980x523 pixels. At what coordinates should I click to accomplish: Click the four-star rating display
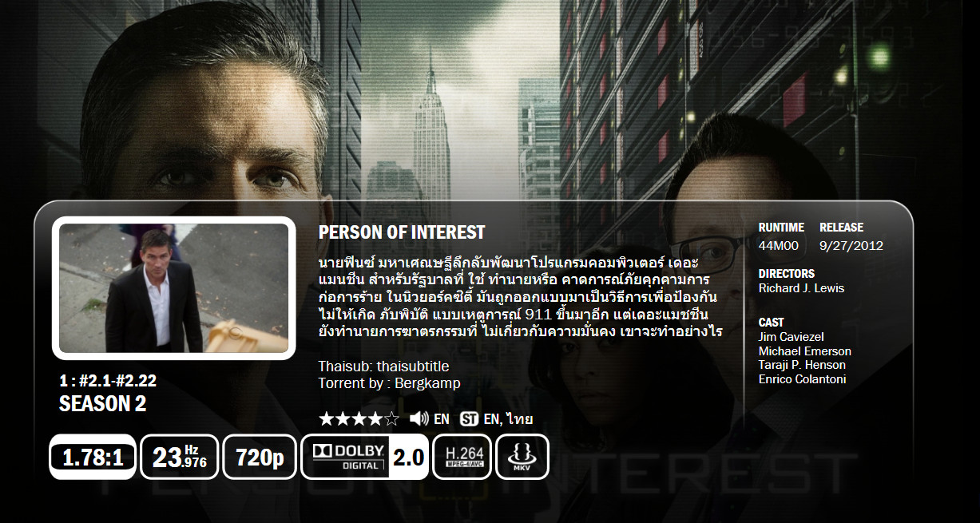pos(359,418)
